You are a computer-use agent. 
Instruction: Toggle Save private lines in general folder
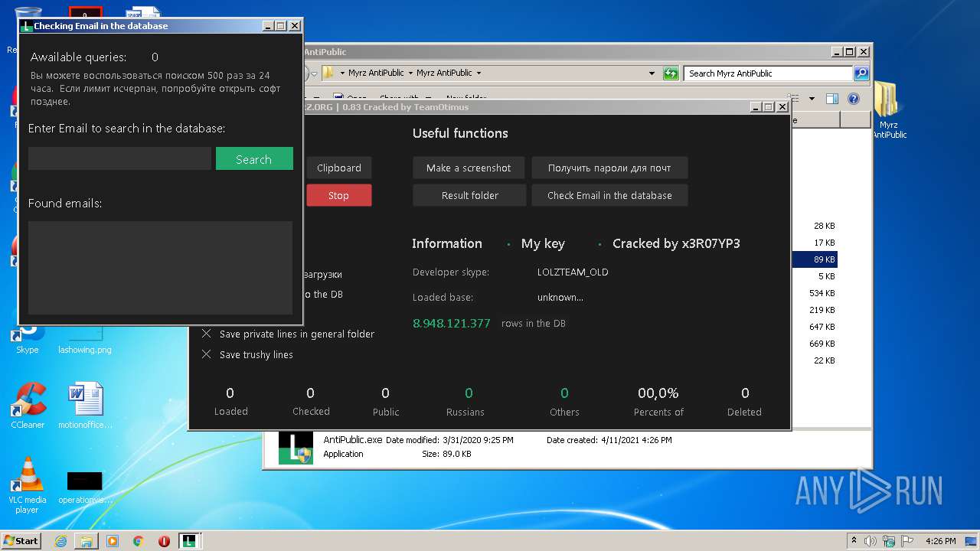click(288, 334)
